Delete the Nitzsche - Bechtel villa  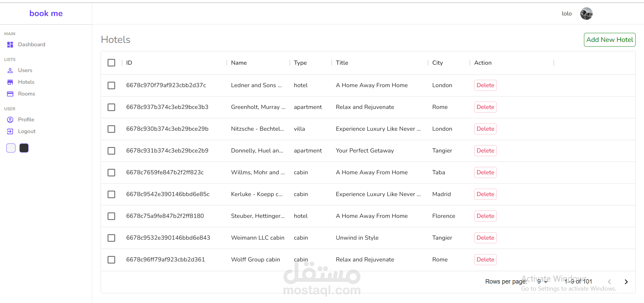pos(485,129)
